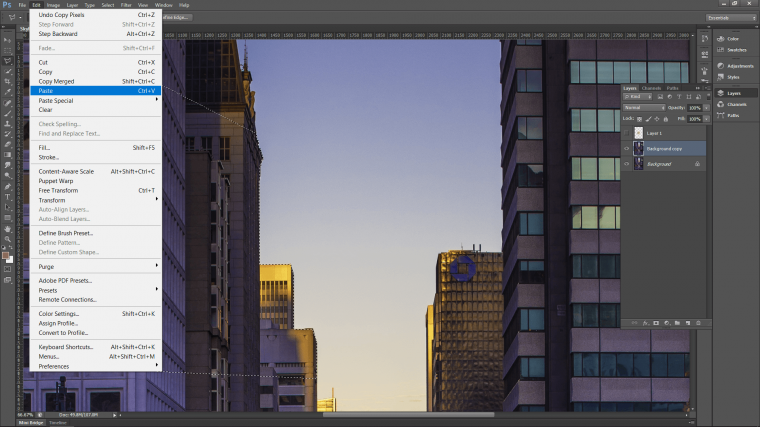Click the foreground color swatch

pos(5,255)
